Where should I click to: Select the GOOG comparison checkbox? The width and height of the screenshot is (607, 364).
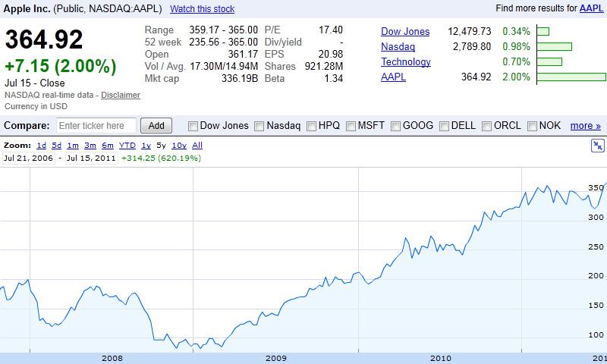point(395,126)
